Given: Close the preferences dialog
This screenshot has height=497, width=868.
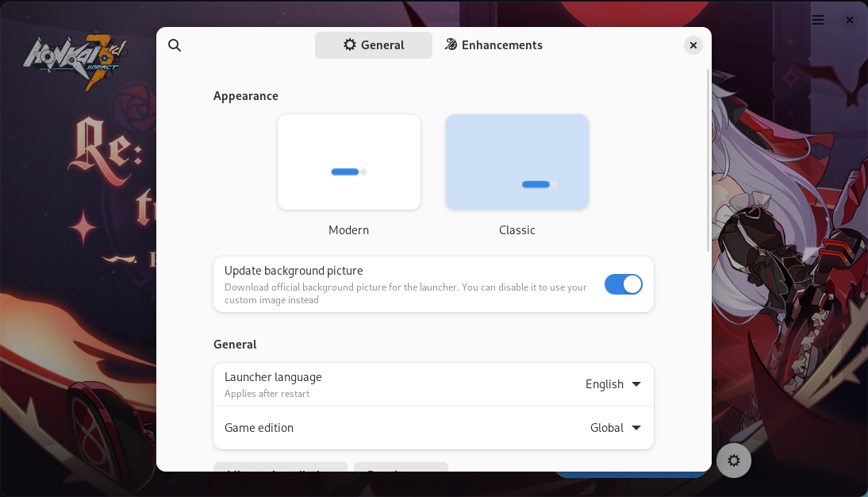Looking at the screenshot, I should (x=693, y=45).
